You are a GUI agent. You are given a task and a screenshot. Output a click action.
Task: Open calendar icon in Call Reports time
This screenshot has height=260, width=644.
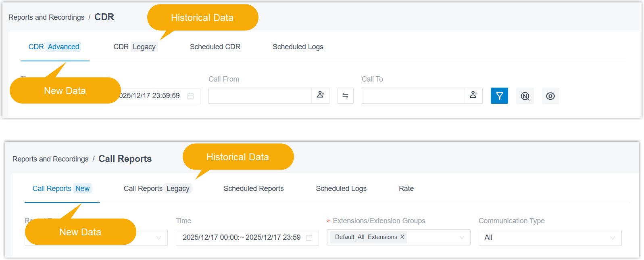(309, 238)
